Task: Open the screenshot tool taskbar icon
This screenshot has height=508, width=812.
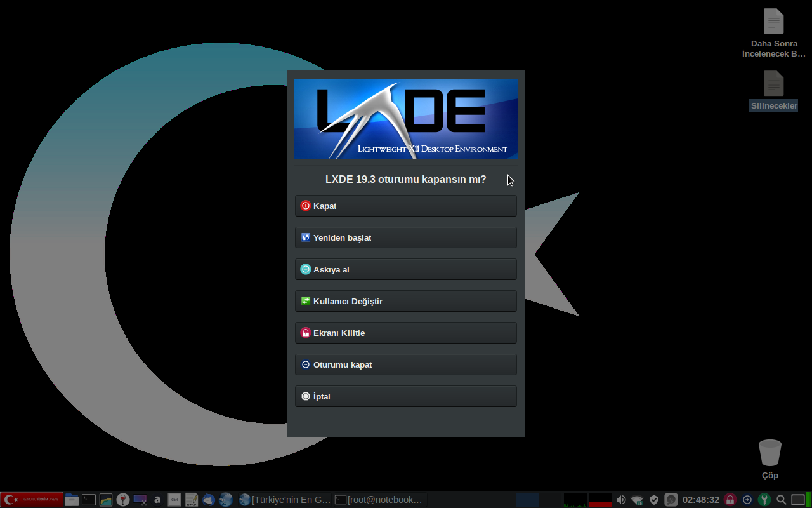Action: coord(140,500)
